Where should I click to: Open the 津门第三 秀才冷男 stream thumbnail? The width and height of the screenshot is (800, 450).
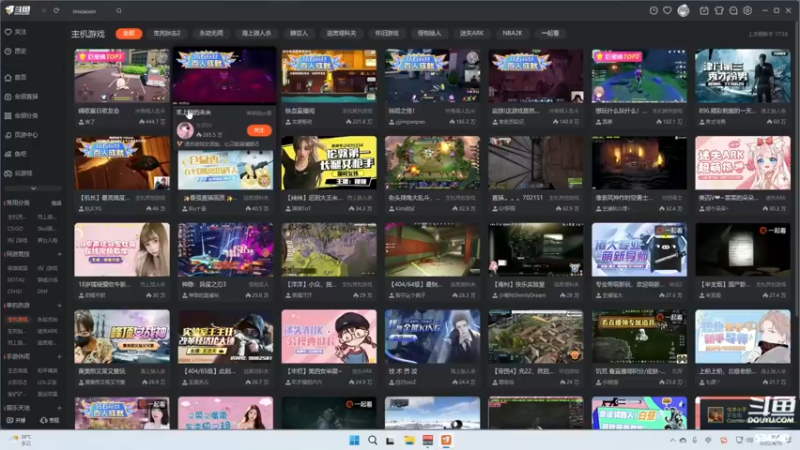click(x=742, y=76)
